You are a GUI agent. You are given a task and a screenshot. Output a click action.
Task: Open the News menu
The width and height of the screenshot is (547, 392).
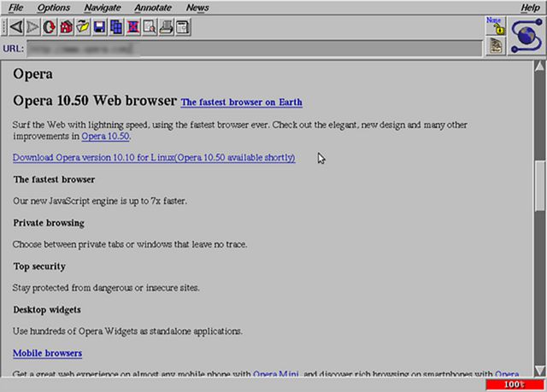197,8
